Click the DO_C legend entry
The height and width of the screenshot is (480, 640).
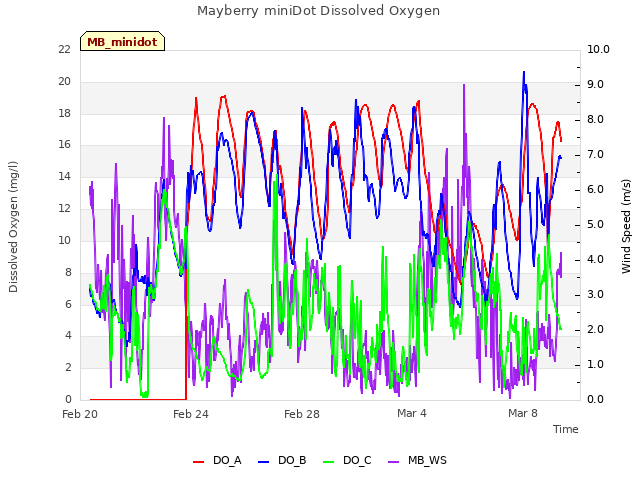tap(347, 461)
